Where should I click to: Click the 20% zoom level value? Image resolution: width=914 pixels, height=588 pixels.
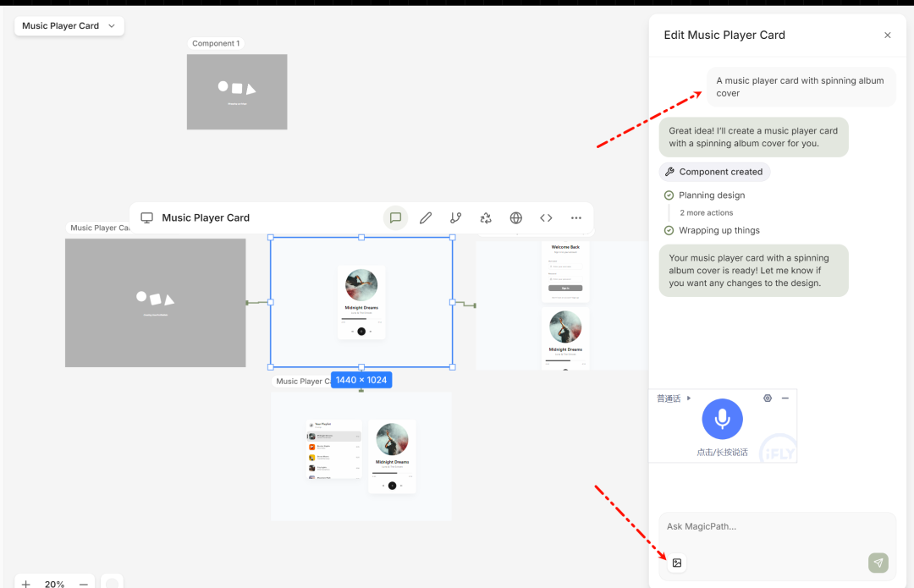click(x=54, y=583)
